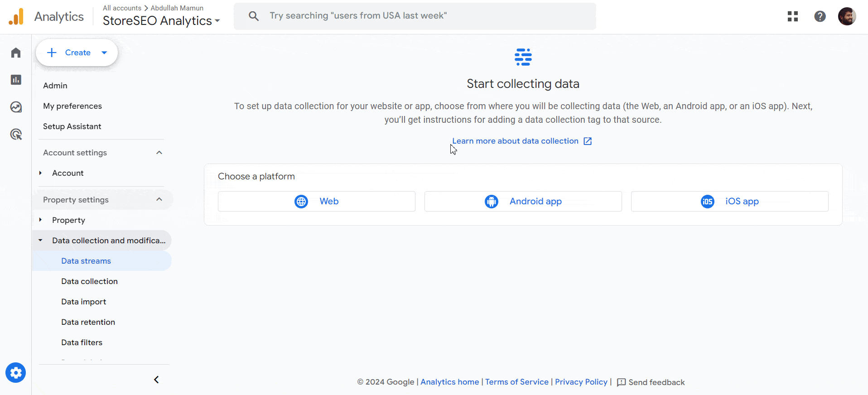
Task: Select the Android app platform option
Action: 523,201
